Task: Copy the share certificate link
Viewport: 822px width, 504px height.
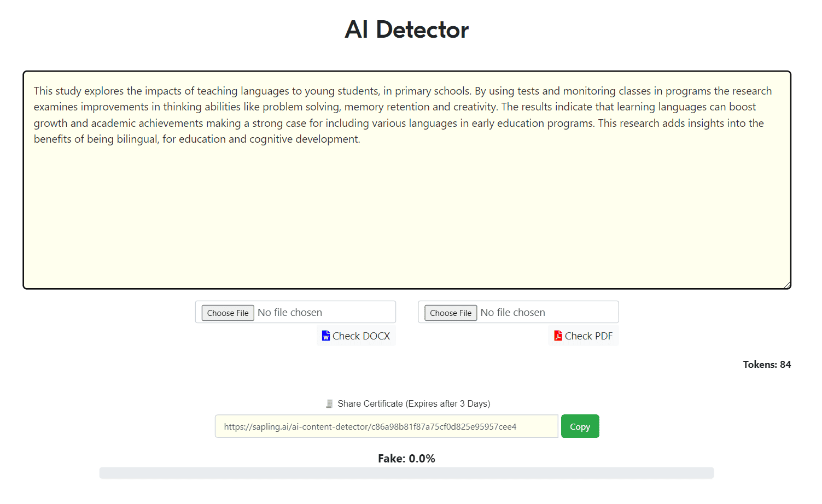Action: (x=580, y=426)
